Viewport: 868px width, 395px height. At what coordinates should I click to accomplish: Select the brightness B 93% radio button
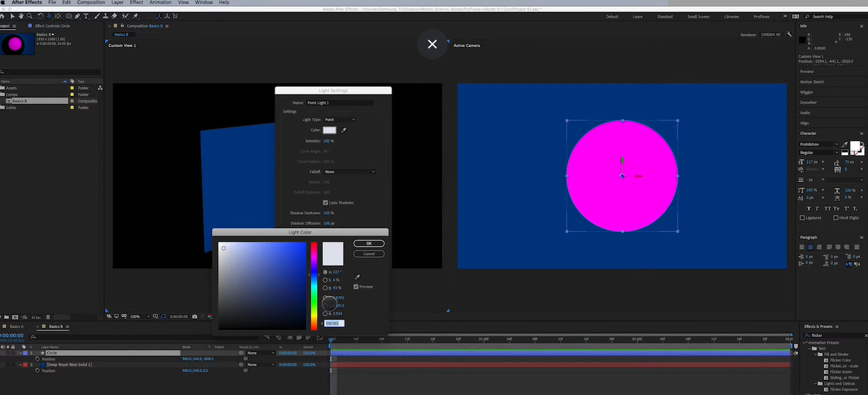click(x=325, y=288)
